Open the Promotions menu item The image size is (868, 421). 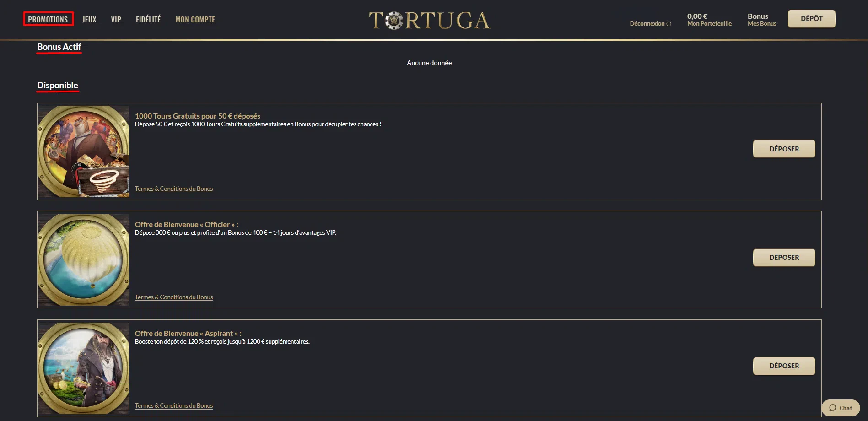[x=48, y=19]
